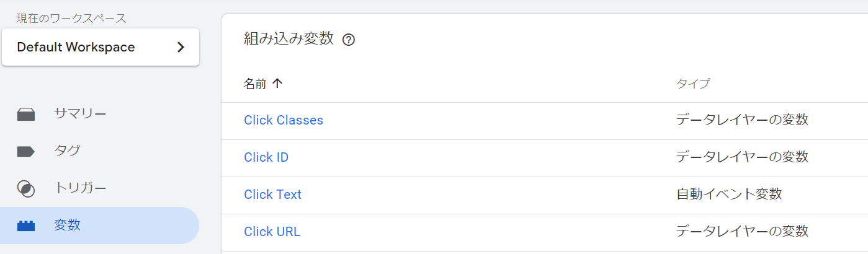Sort by the 名前 column header
868x254 pixels.
pyautogui.click(x=255, y=84)
